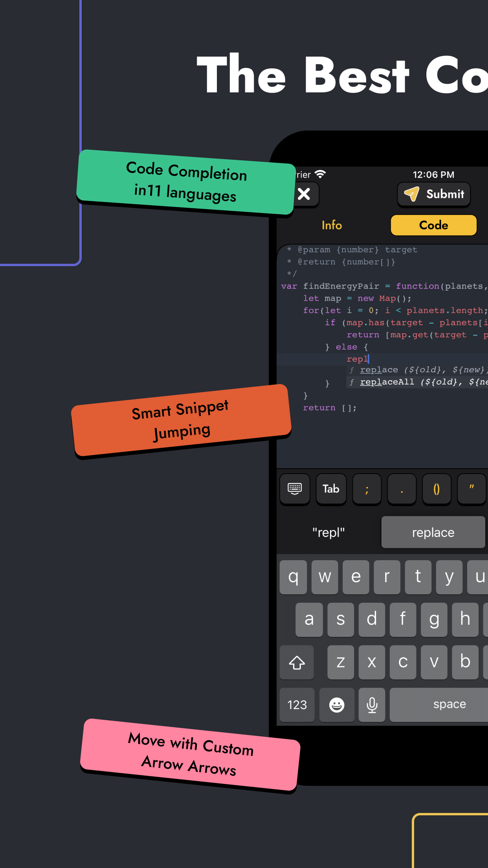Tap the d key
Viewport: 488px width, 868px height.
coord(371,620)
